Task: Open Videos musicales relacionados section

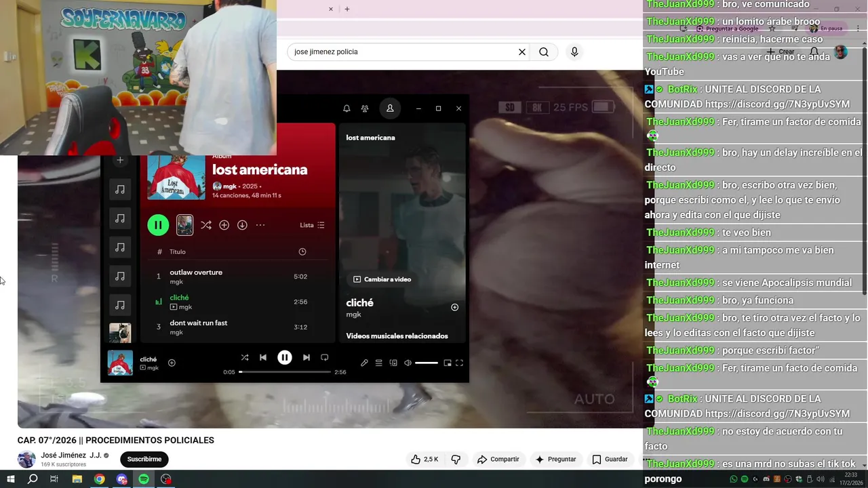Action: 397,336
